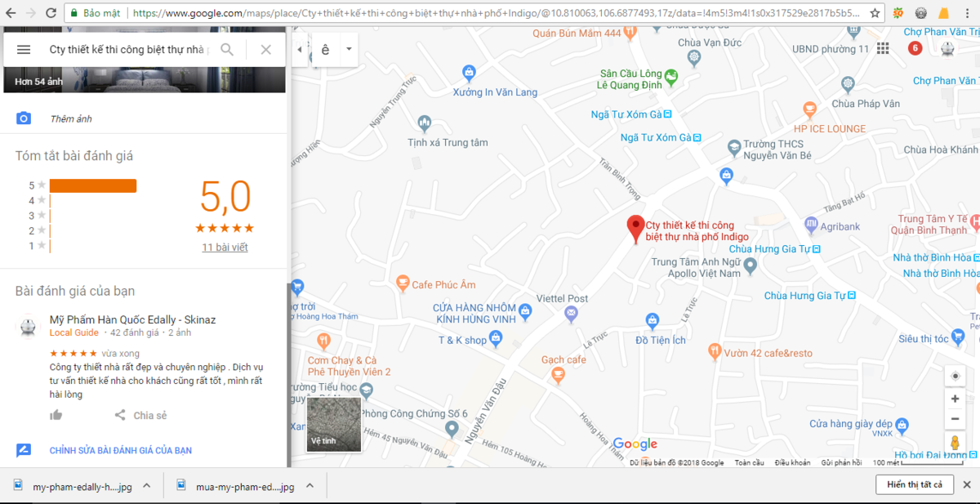The image size is (980, 504).
Task: Click the Thêm ảnh add photo link
Action: [71, 119]
